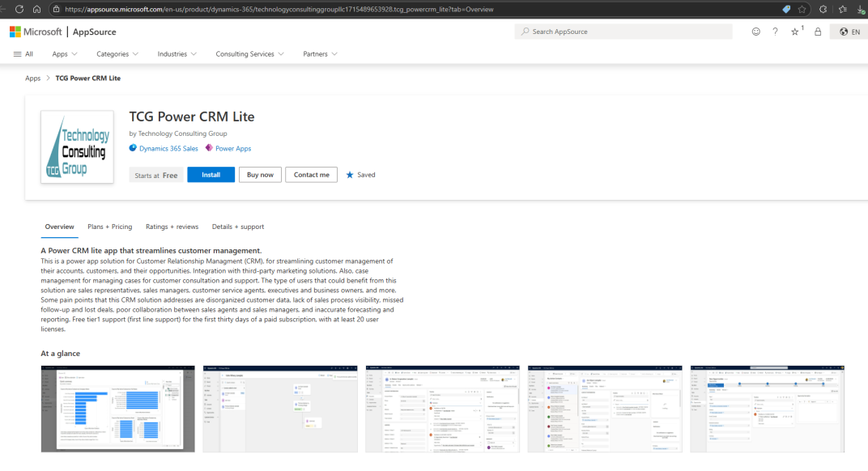Expand the Consulting Services dropdown
868x471 pixels.
pyautogui.click(x=249, y=53)
